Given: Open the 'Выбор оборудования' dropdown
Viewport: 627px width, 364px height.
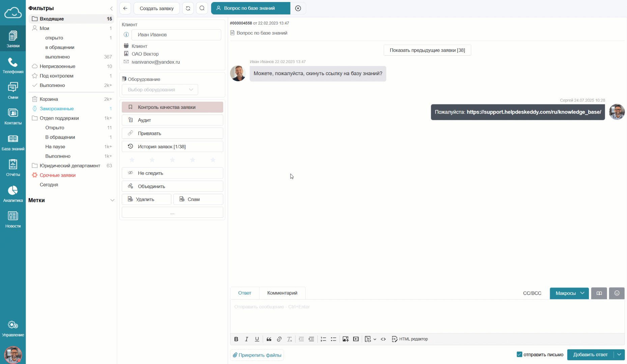Looking at the screenshot, I should click(x=160, y=90).
